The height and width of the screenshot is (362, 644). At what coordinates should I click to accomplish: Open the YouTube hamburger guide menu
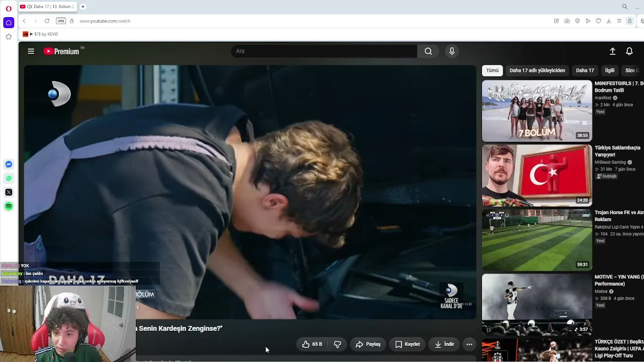point(31,51)
